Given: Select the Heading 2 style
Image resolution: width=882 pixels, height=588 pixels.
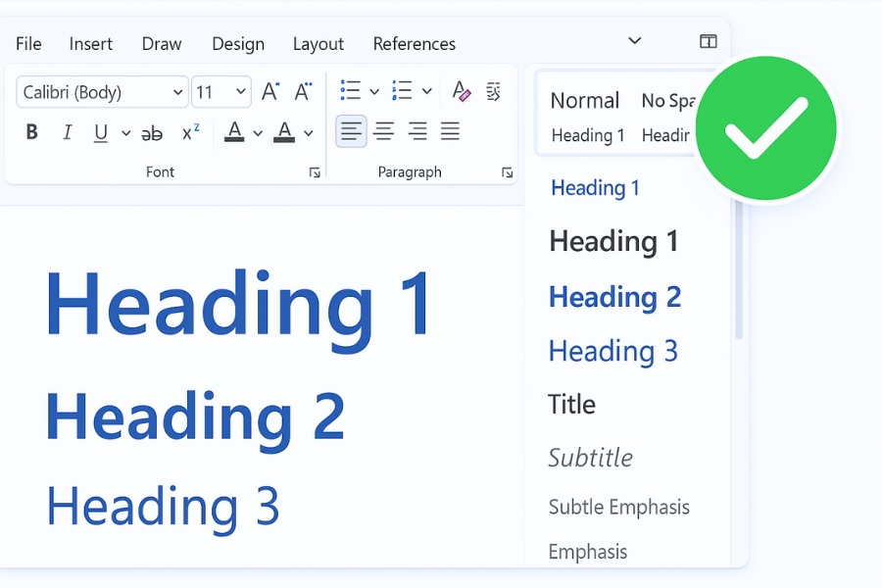Looking at the screenshot, I should point(614,297).
